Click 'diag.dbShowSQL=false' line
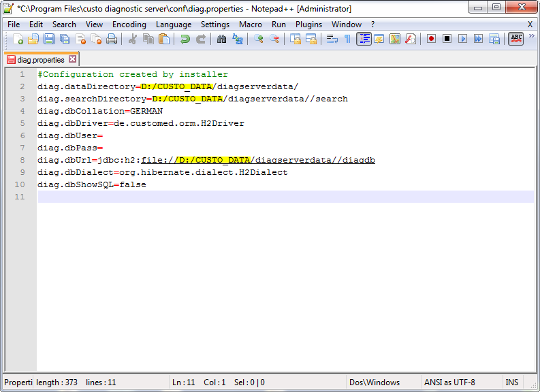Image resolution: width=540 pixels, height=392 pixels. [x=92, y=184]
